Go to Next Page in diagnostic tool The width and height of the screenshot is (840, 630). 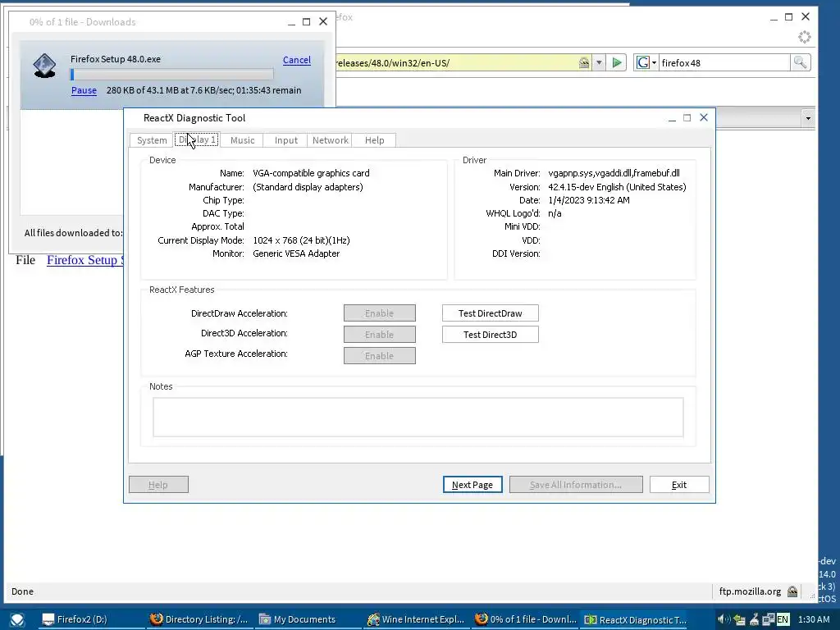(x=472, y=484)
